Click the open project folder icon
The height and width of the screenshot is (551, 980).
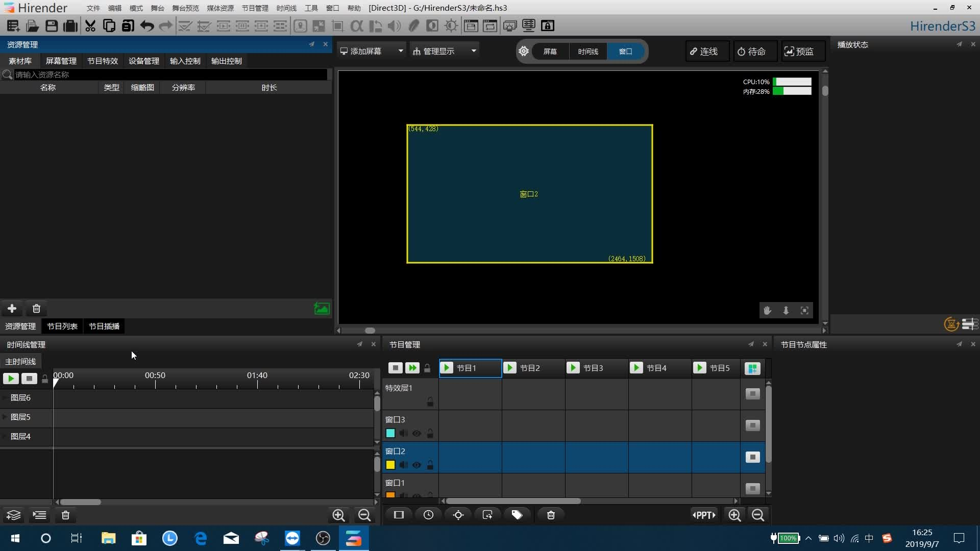coord(33,26)
